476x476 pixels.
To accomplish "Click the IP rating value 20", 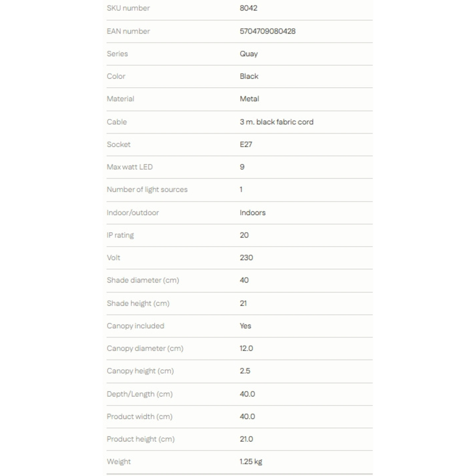I will point(244,235).
